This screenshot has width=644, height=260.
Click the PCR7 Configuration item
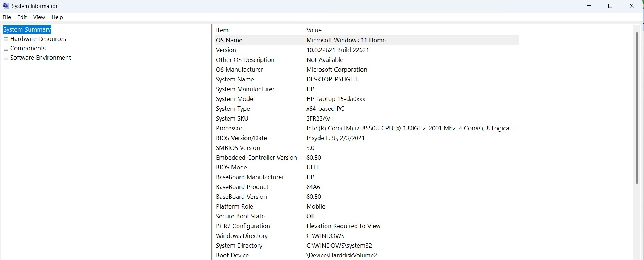click(243, 226)
